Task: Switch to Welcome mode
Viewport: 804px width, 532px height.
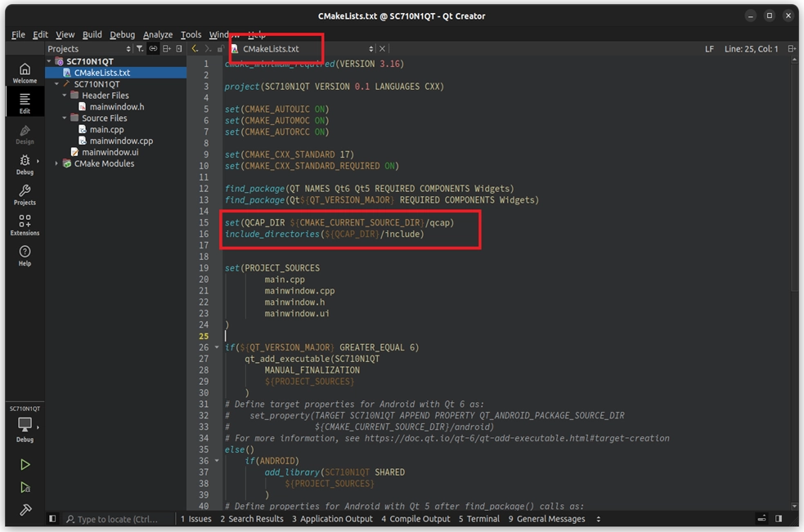Action: 25,74
